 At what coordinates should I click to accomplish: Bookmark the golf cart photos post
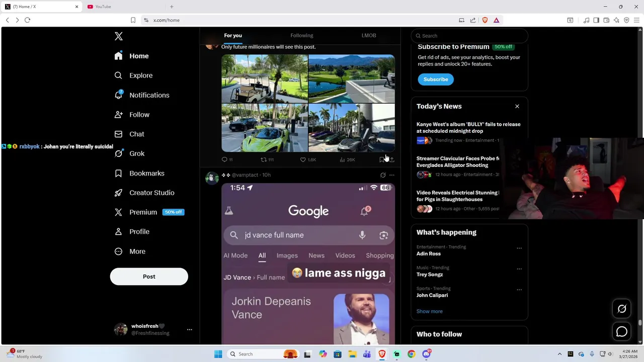click(382, 159)
